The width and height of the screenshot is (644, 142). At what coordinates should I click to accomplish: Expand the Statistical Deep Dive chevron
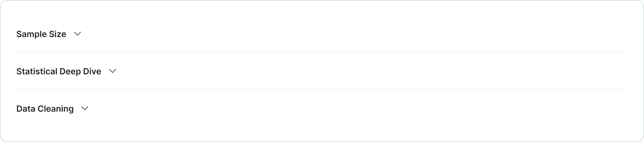[x=113, y=71]
